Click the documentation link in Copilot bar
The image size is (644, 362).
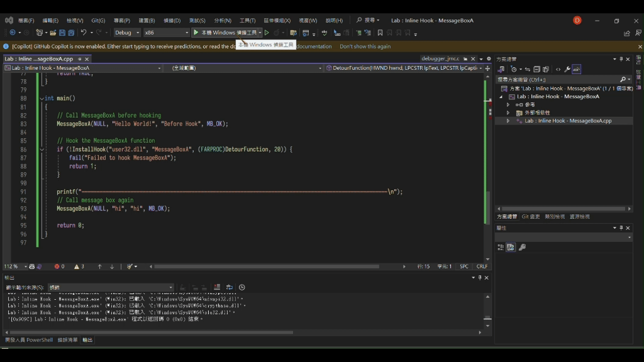(314, 47)
